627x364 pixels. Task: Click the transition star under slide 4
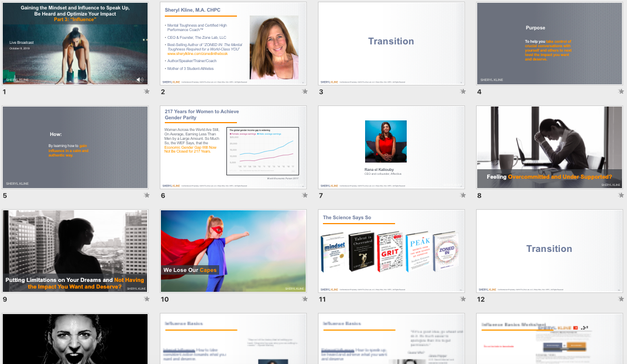621,92
